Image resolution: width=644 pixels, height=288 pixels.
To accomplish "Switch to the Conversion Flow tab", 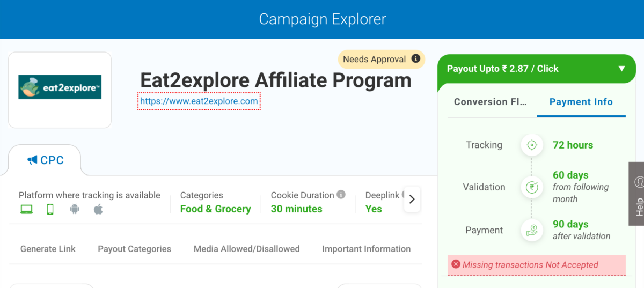I will 491,102.
